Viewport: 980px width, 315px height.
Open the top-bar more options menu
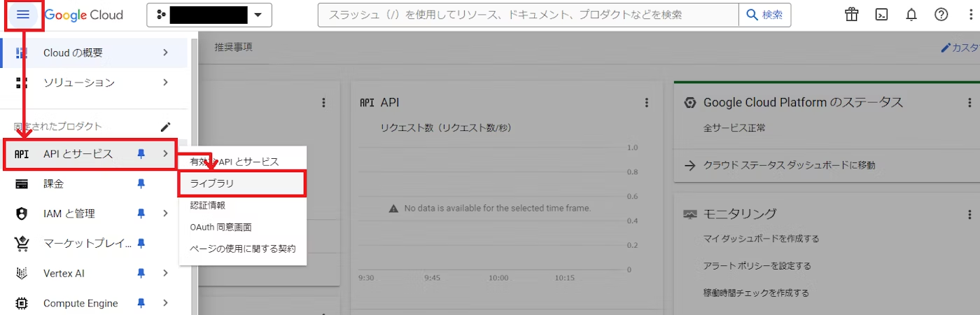coord(970,15)
